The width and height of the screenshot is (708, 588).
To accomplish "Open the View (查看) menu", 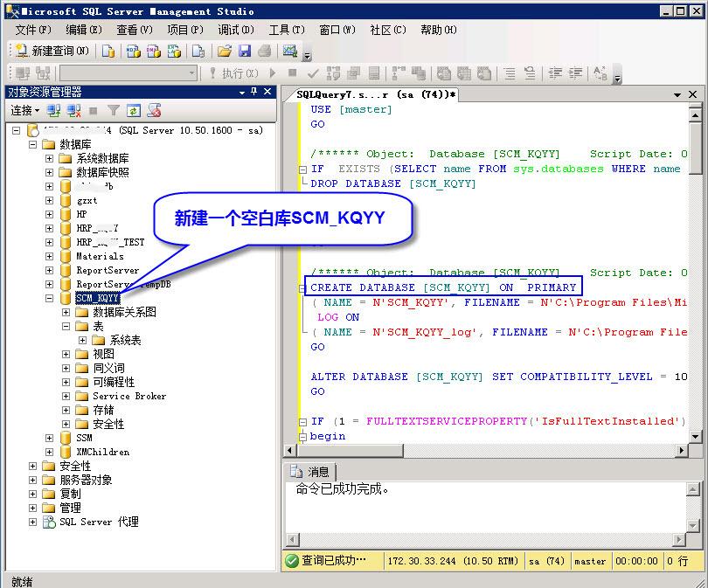I will coord(135,30).
